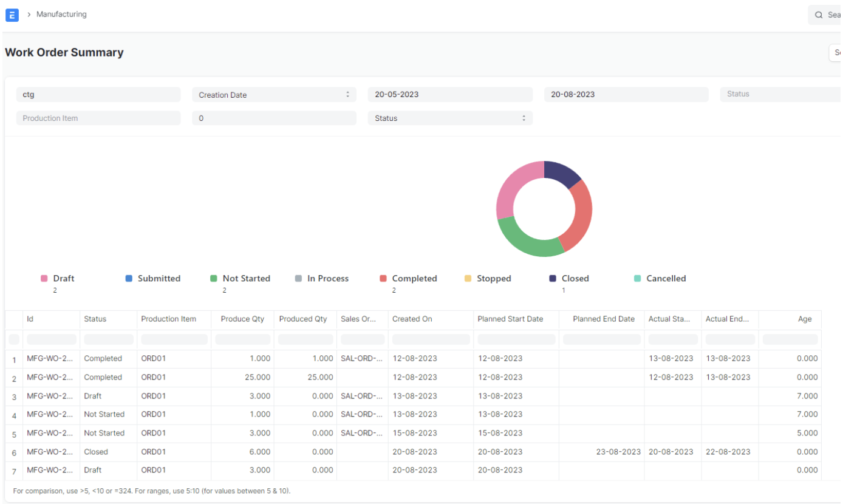The height and width of the screenshot is (504, 843).
Task: Click the Status column filter box
Action: click(x=109, y=339)
